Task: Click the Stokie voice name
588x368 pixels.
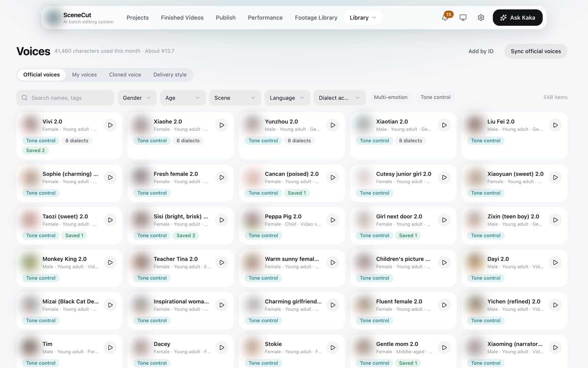Action: [x=273, y=344]
